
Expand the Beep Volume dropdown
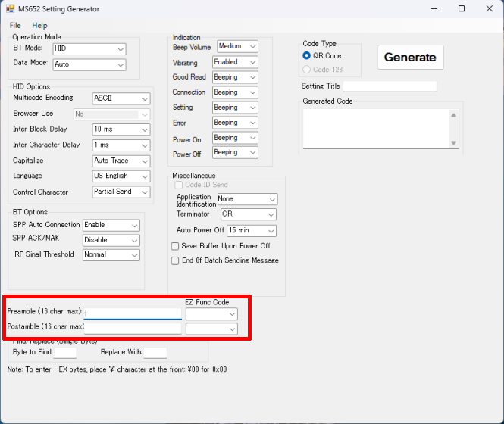pyautogui.click(x=237, y=47)
